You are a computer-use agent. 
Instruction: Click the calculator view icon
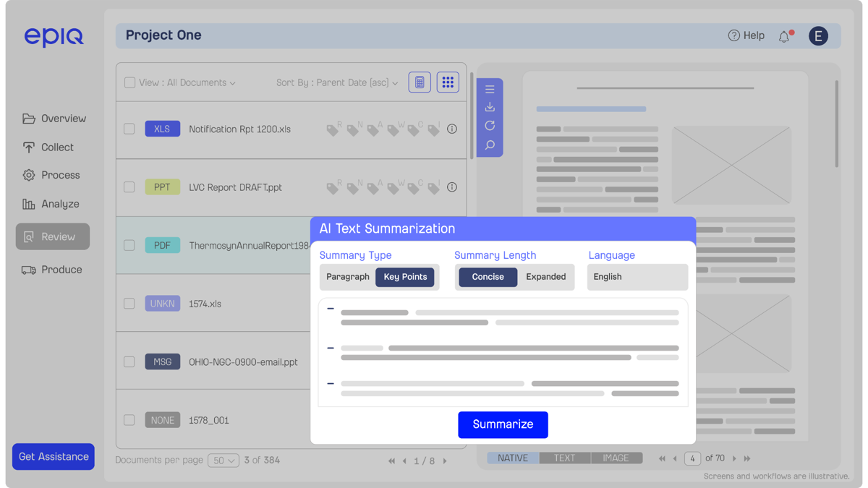coord(420,82)
